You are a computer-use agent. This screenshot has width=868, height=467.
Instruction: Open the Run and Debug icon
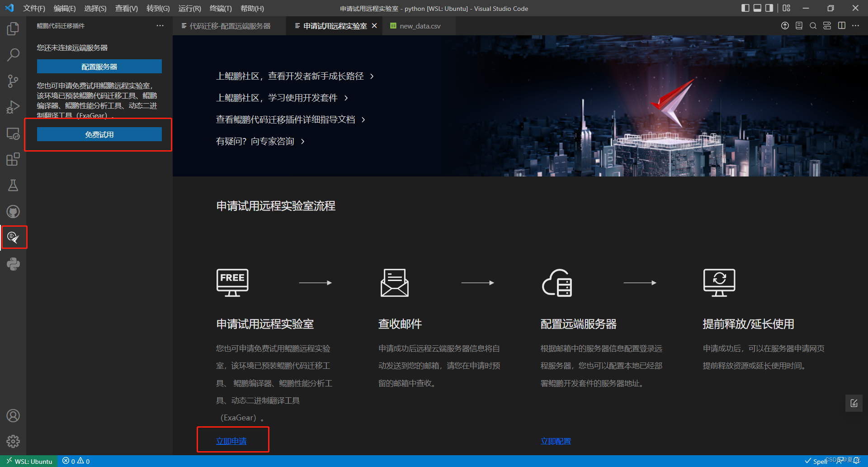pos(13,107)
